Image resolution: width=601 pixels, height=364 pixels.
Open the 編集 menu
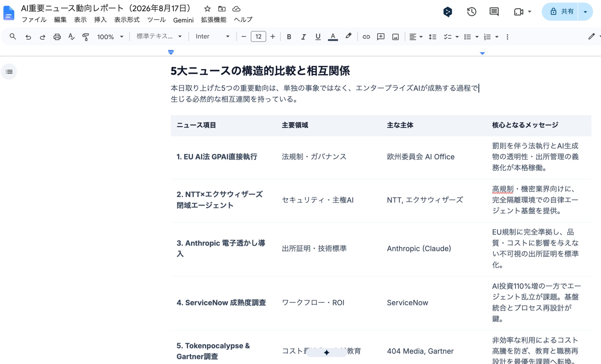tap(60, 20)
